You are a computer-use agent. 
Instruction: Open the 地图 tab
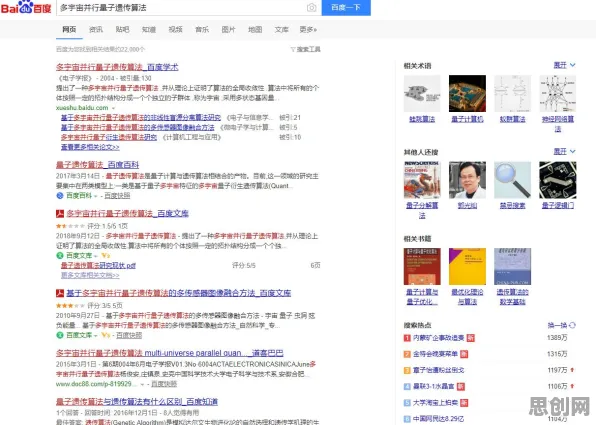tap(255, 29)
